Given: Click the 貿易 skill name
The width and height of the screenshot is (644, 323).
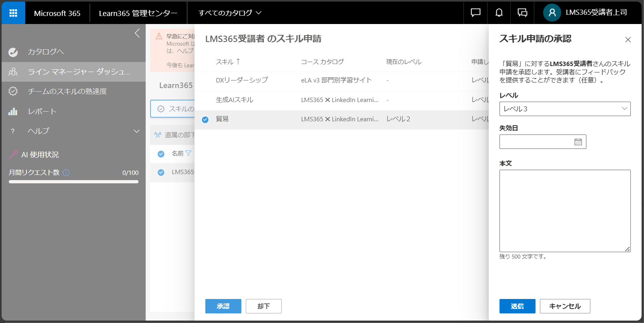Looking at the screenshot, I should coord(222,119).
